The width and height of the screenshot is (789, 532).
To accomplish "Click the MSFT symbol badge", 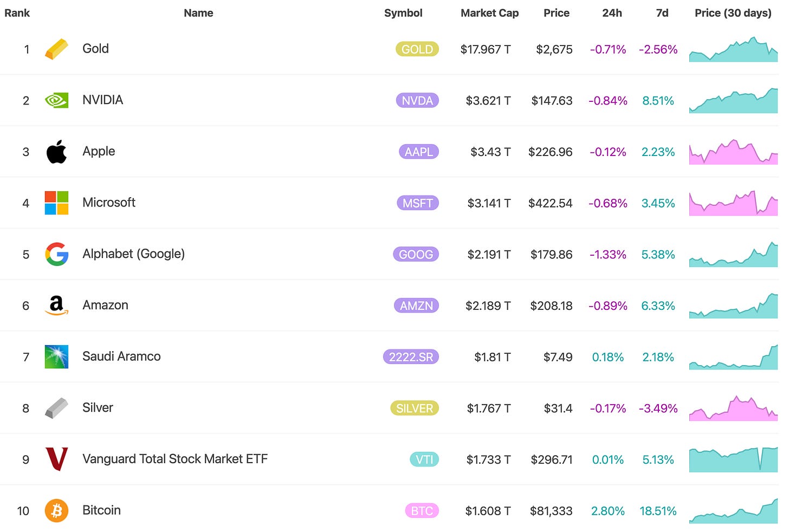I will (x=417, y=203).
